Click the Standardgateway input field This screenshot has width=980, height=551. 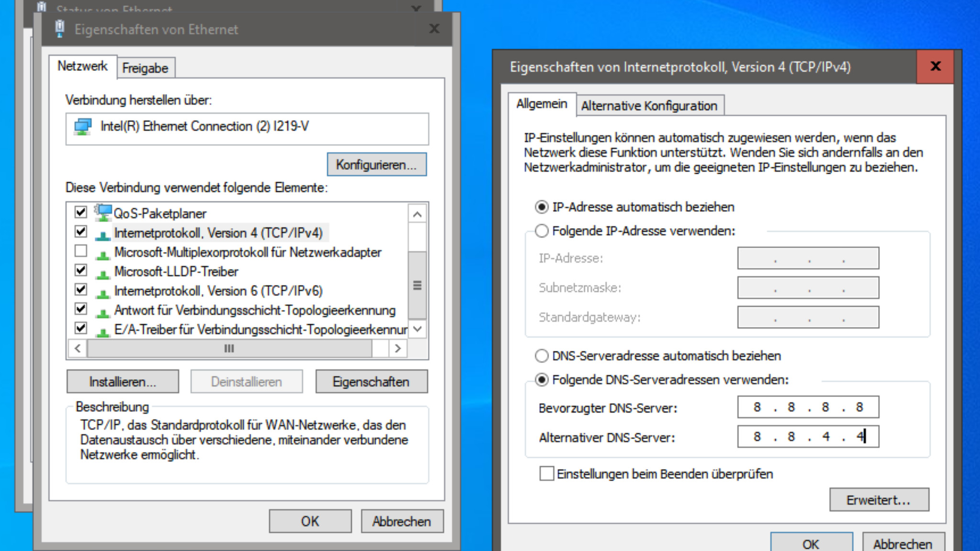coord(808,317)
